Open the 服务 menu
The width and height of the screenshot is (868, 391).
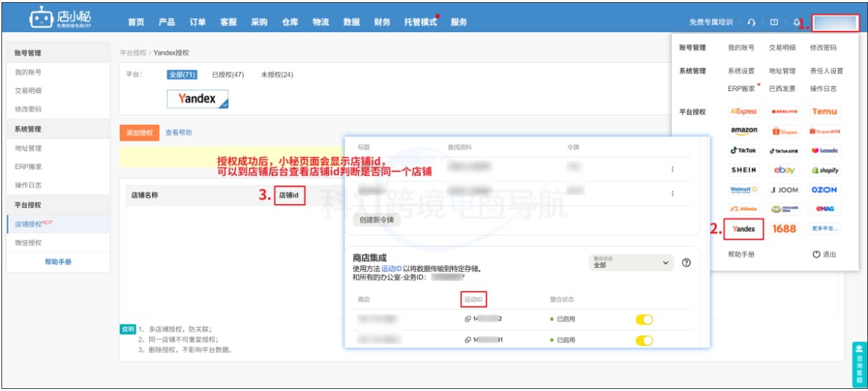pyautogui.click(x=458, y=22)
